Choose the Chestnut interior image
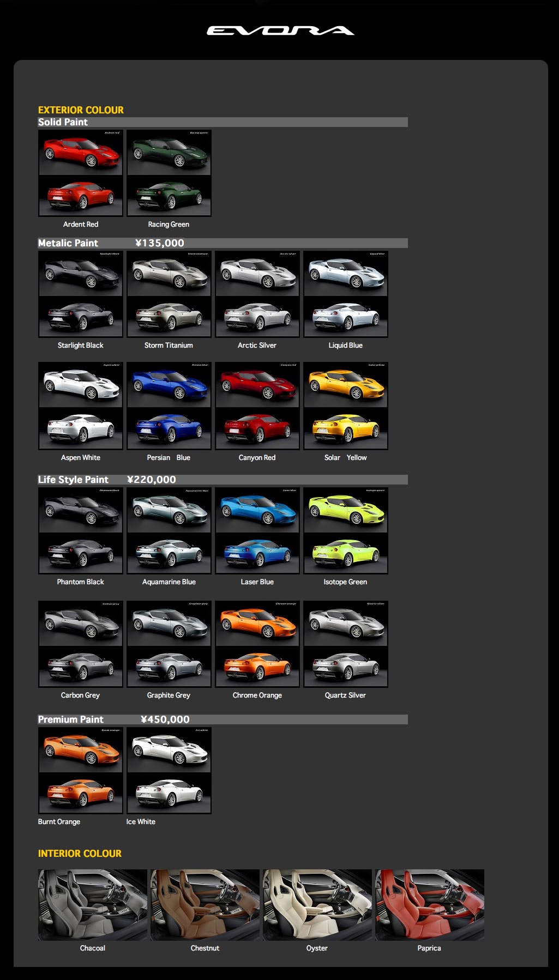559x980 pixels. (x=205, y=905)
